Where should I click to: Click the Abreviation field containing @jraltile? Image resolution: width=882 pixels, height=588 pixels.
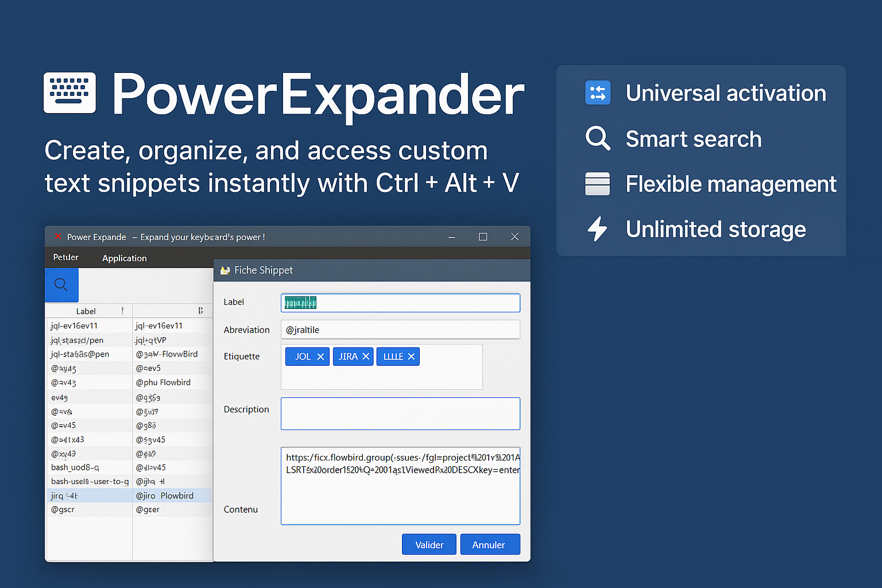tap(400, 329)
